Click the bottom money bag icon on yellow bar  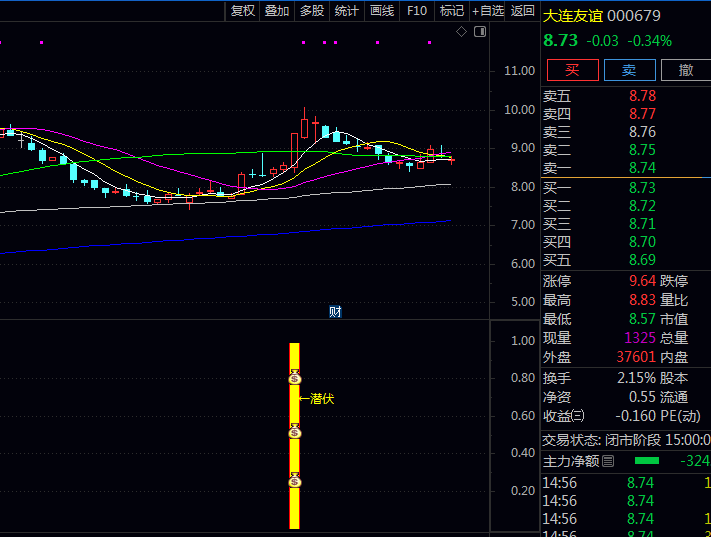[294, 482]
